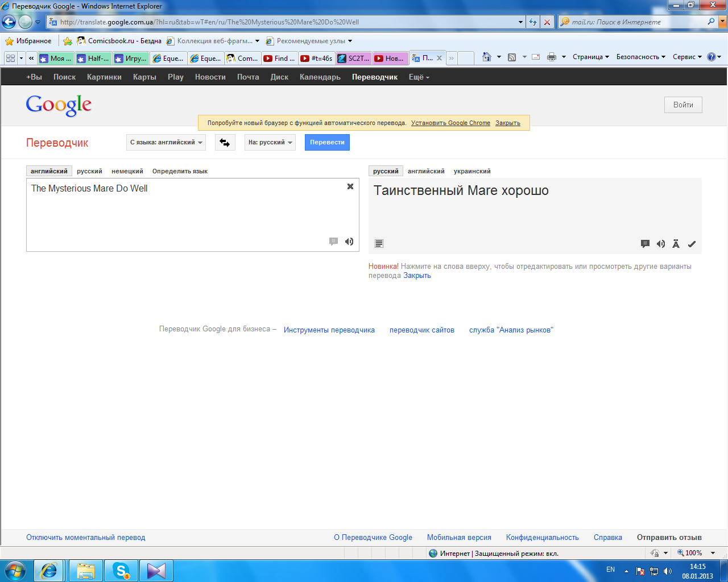Viewport: 728px width, 582px height.
Task: Open Skype from the taskbar
Action: coord(121,571)
